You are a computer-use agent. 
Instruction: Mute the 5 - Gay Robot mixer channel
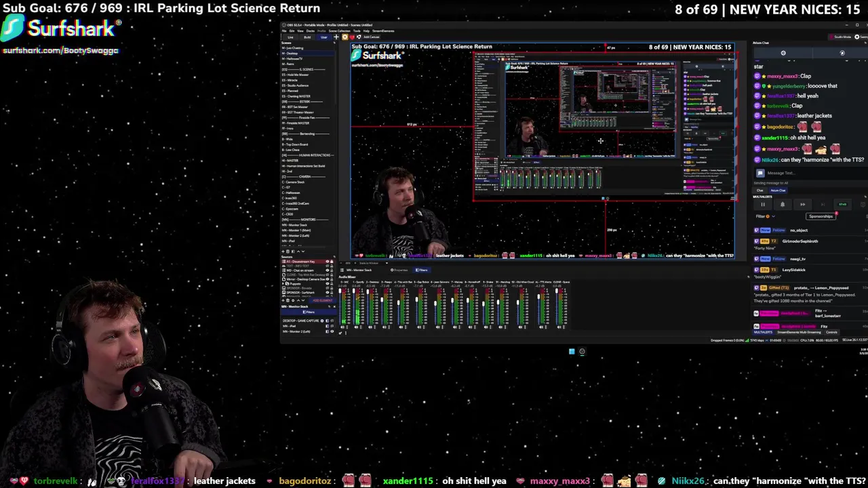[419, 327]
